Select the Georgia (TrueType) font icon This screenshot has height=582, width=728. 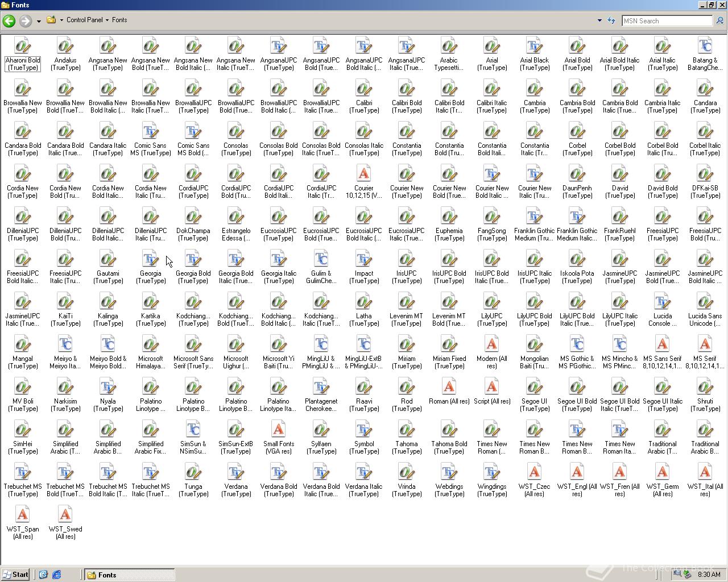(x=151, y=259)
